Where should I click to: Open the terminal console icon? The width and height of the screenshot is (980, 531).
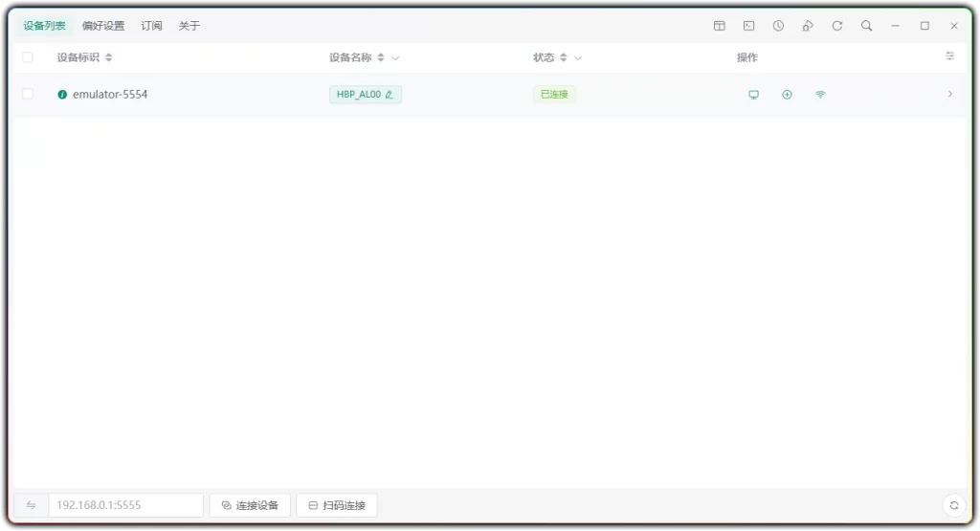748,26
